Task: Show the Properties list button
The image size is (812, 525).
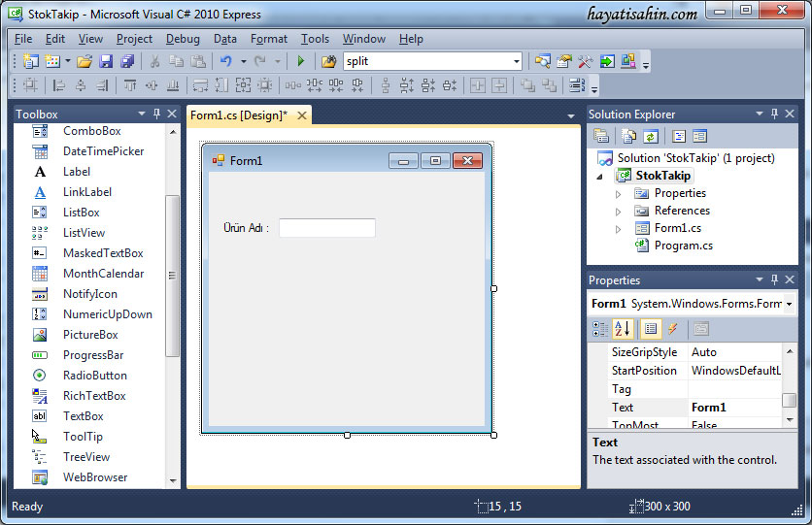Action: 651,328
